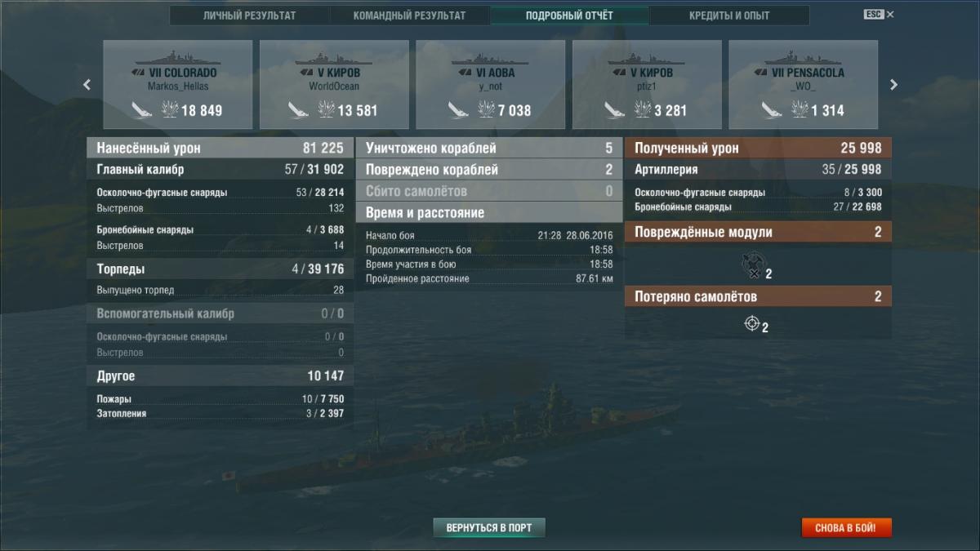The width and height of the screenshot is (980, 551).
Task: Click the lost aircraft crosshair icon
Action: pos(751,324)
